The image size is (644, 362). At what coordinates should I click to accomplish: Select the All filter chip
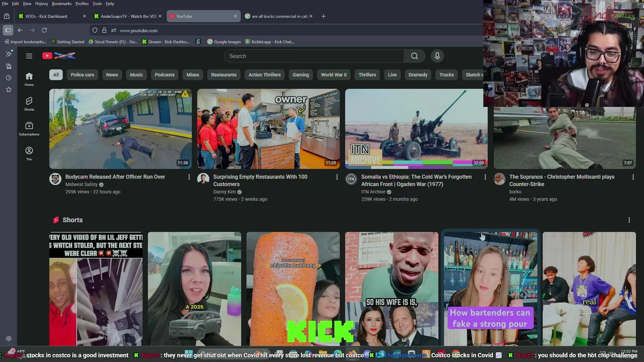(x=56, y=75)
